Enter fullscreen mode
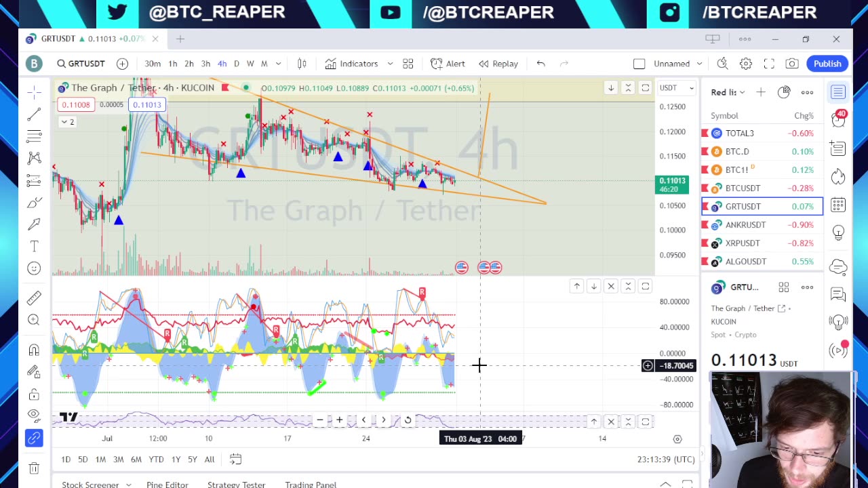868x488 pixels. pyautogui.click(x=769, y=64)
